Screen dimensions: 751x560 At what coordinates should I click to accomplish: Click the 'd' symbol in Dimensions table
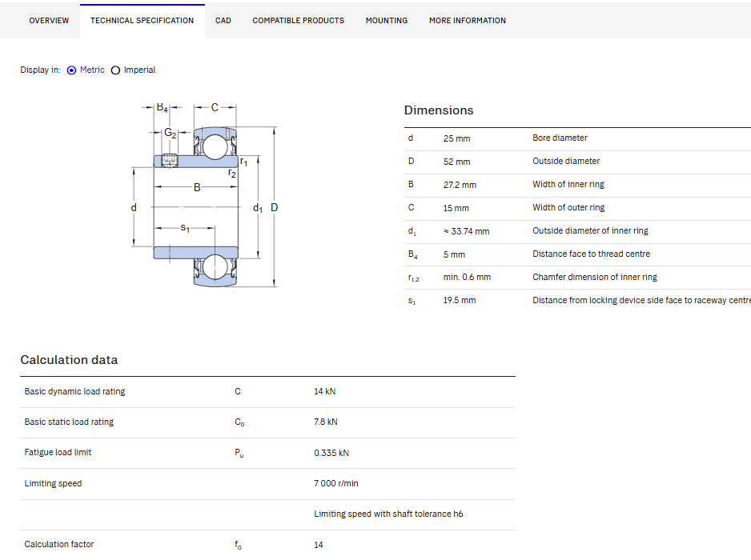[x=411, y=138]
